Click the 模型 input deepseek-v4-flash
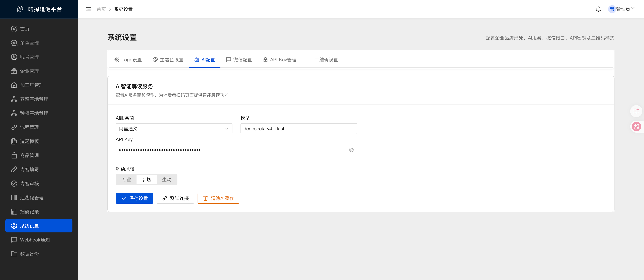This screenshot has width=644, height=280. [x=299, y=129]
